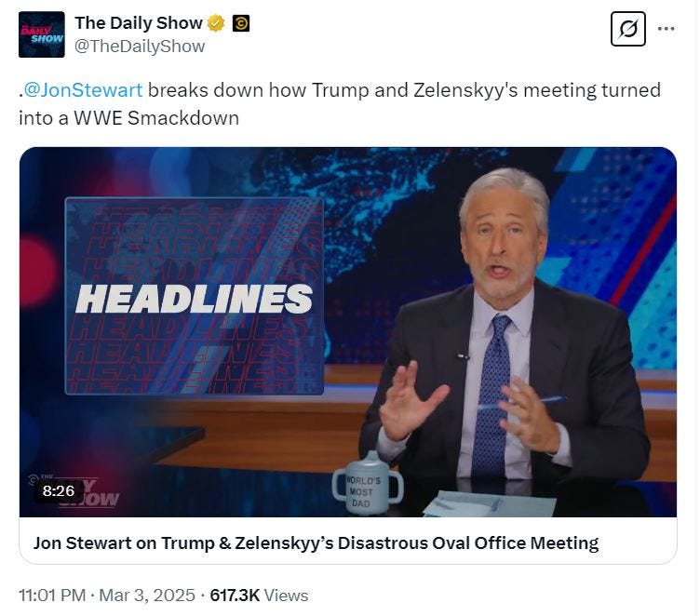The height and width of the screenshot is (616, 700).
Task: Click the Comedy Central affiliate badge
Action: coord(241,23)
